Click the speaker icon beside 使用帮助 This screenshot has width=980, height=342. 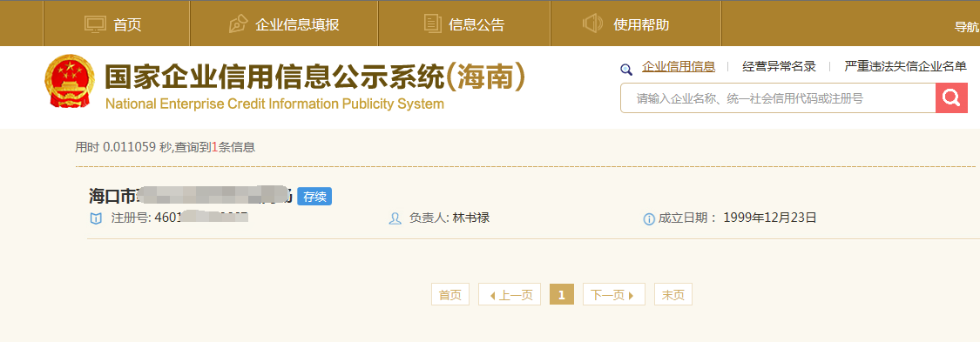click(591, 23)
